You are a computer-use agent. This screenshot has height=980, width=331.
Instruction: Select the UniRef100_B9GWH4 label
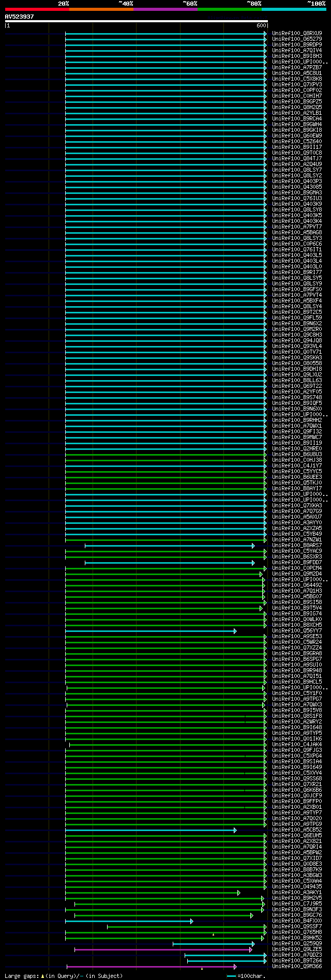pyautogui.click(x=297, y=124)
